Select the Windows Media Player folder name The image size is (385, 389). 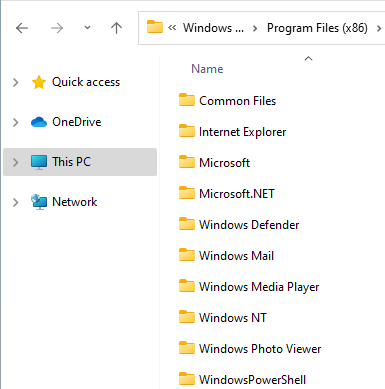click(259, 287)
